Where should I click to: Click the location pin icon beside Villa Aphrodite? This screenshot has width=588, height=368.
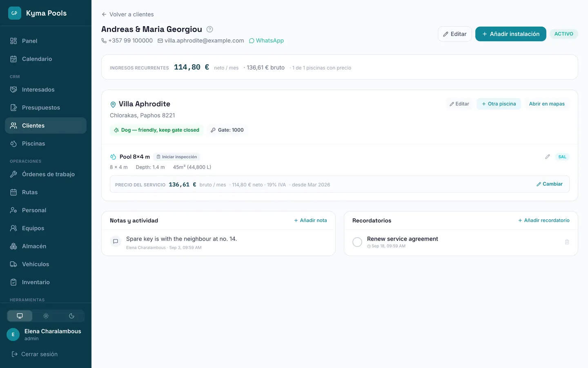[x=113, y=104]
